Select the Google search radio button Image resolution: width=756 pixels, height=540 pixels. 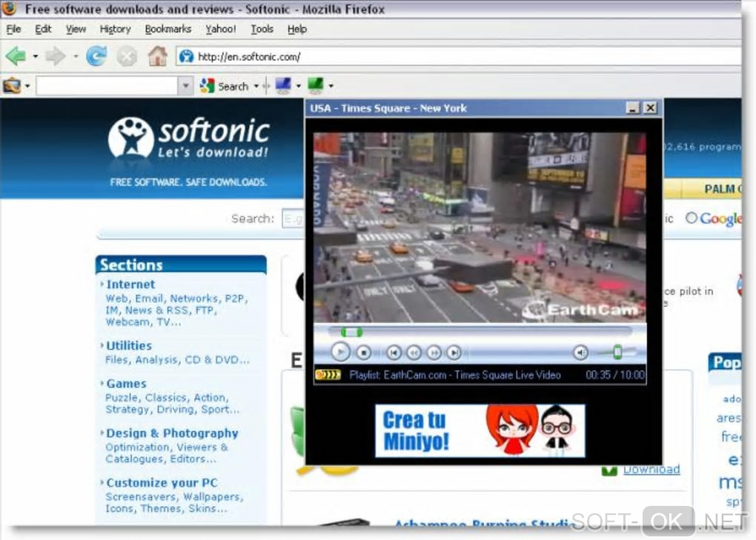coord(692,219)
